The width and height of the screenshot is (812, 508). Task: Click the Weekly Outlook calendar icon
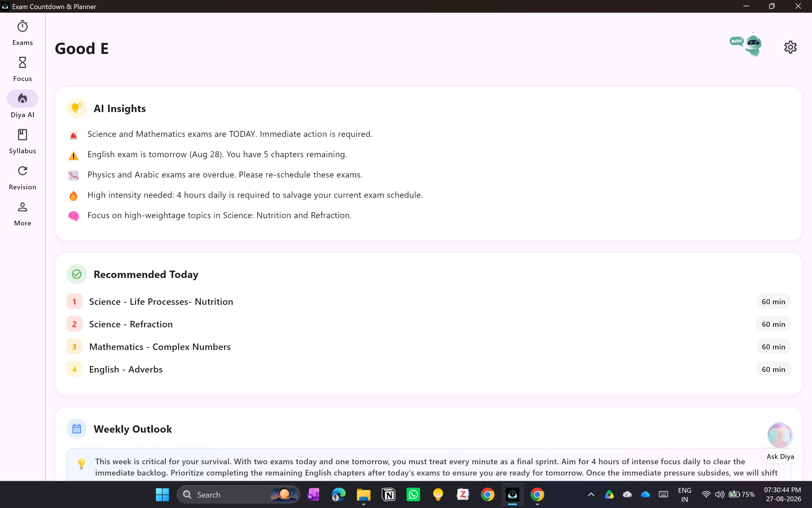coord(76,429)
